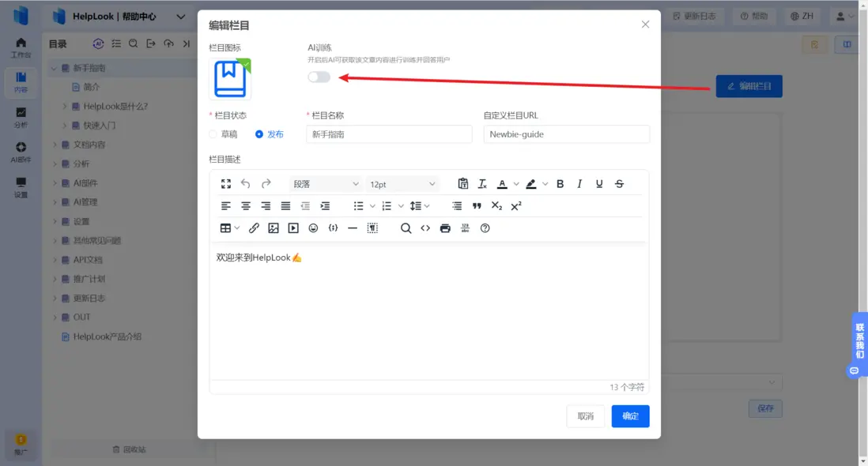
Task: Open 分析 in left sidebar
Action: point(21,118)
